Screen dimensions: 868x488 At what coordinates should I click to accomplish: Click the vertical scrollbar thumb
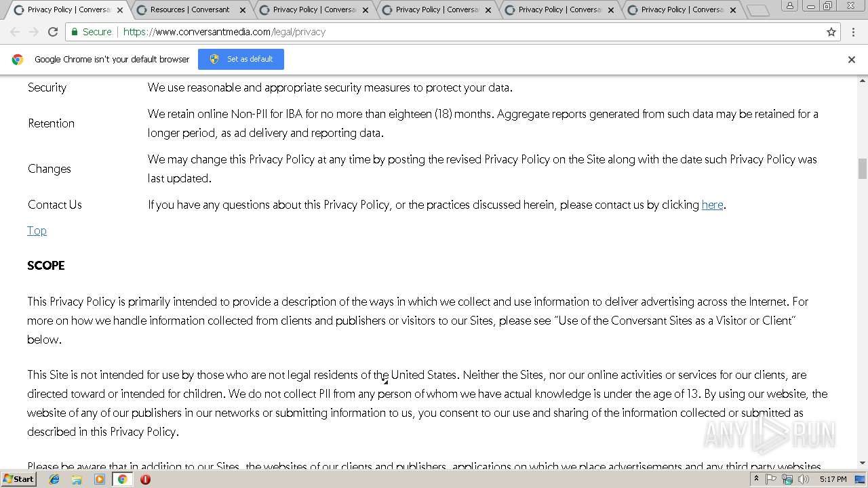(x=863, y=169)
